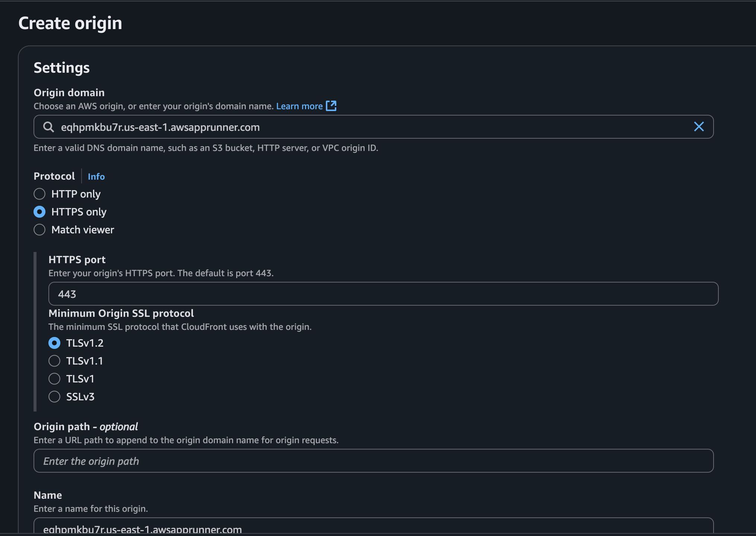Click the Create origin page title
The height and width of the screenshot is (536, 756).
point(70,23)
